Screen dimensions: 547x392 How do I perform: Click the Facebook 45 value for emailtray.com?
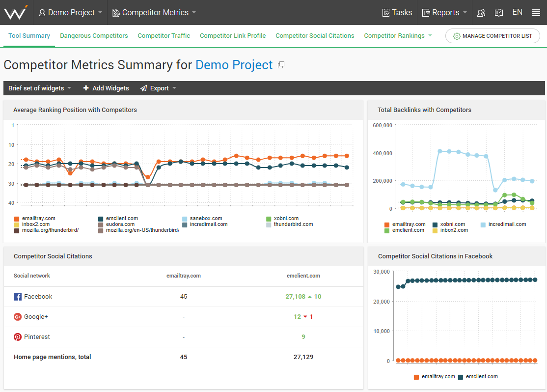(x=184, y=297)
